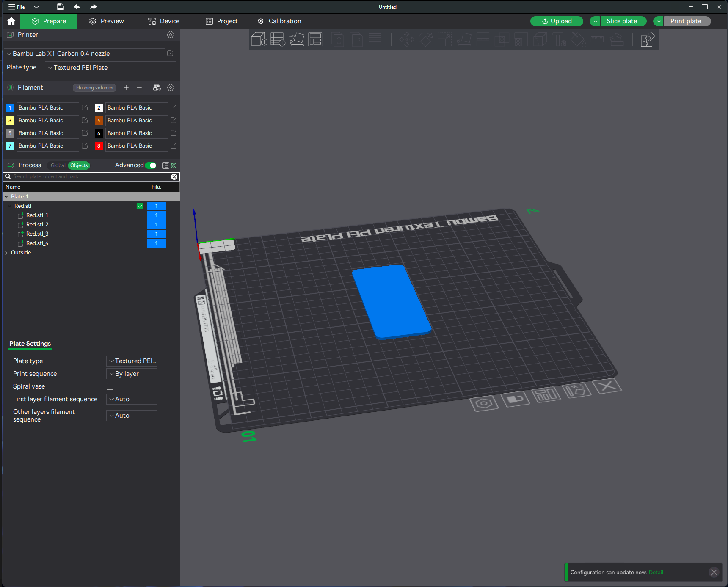Sync filaments with the AMS icon
Screen dimensions: 728x587
[x=157, y=88]
